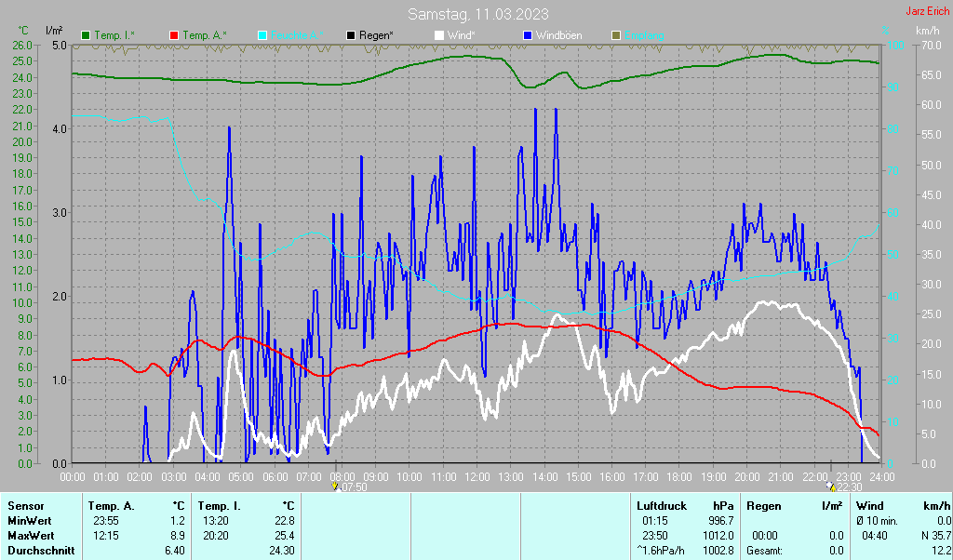Click the sunrise marker icon at 07:50
This screenshot has height=560, width=953.
(336, 487)
